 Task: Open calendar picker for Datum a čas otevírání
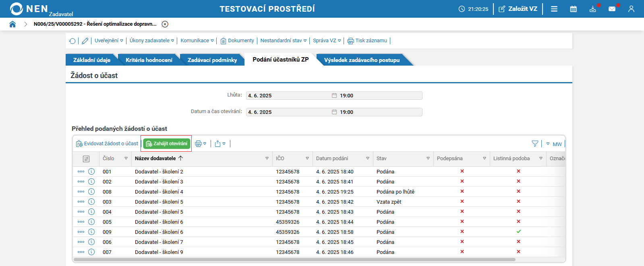pos(334,112)
